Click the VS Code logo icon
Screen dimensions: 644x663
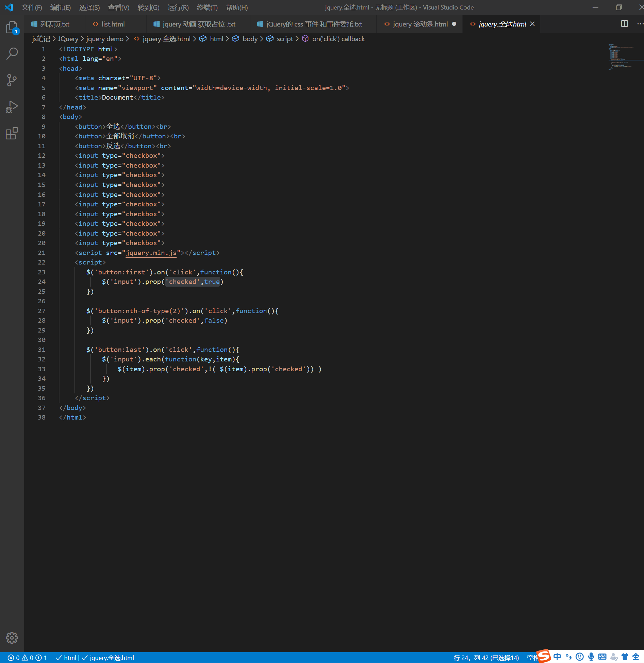click(9, 7)
